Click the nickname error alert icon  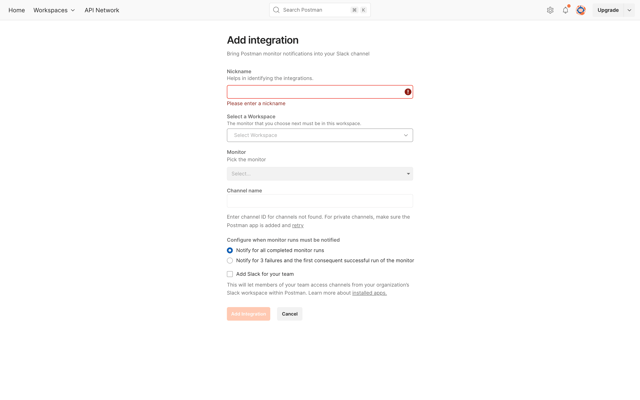408,92
